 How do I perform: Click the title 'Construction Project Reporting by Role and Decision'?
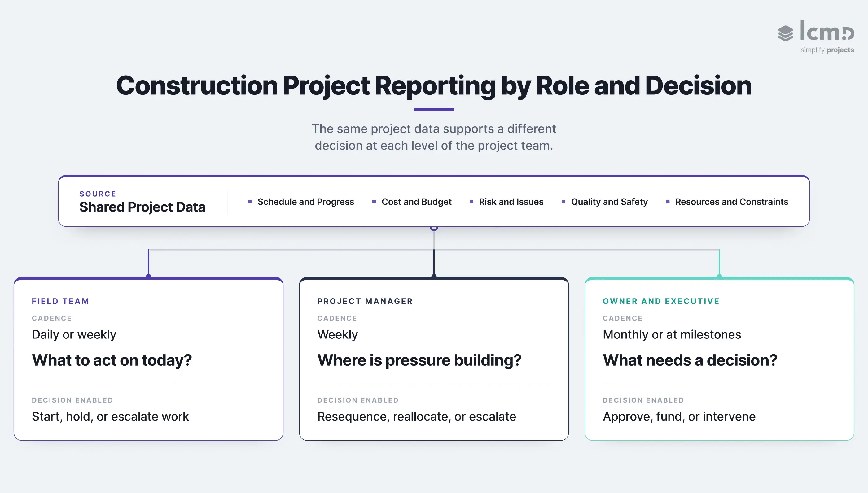point(434,86)
